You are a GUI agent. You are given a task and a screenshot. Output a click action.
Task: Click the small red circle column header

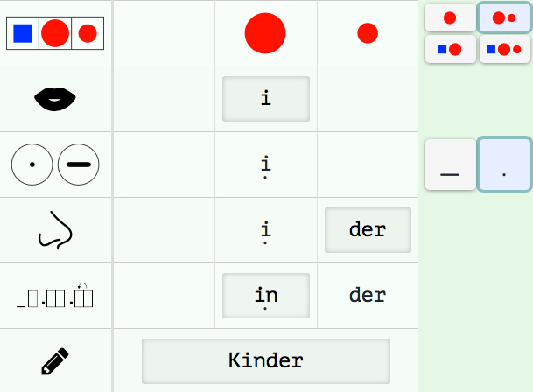368,33
